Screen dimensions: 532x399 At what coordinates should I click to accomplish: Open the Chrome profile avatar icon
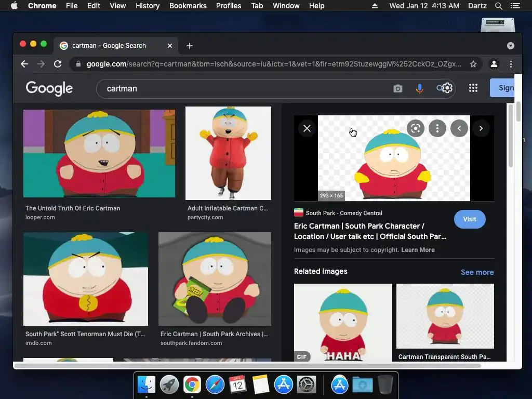coord(494,64)
